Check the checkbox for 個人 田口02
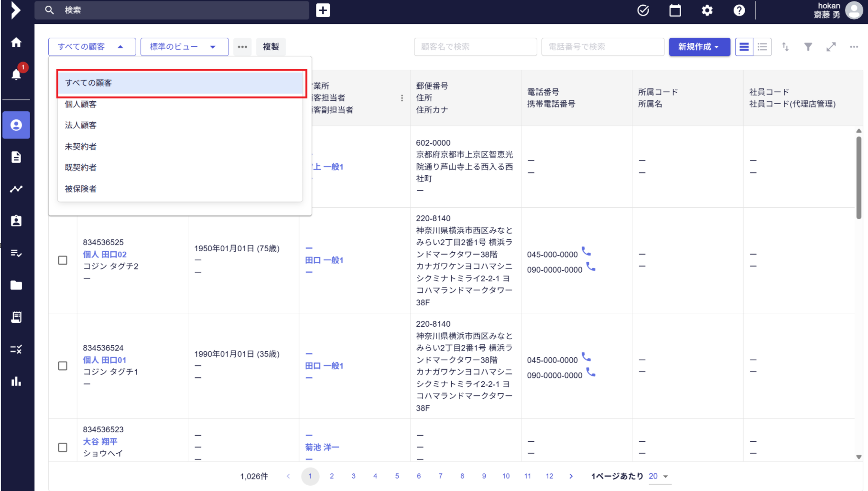Viewport: 868px width, 491px height. pos(63,260)
